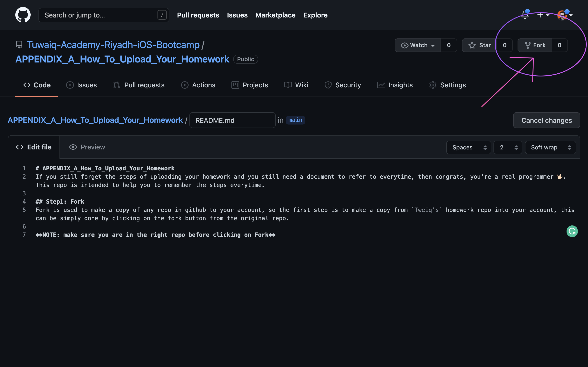588x367 pixels.
Task: Open the Marketplace menu item
Action: point(275,15)
